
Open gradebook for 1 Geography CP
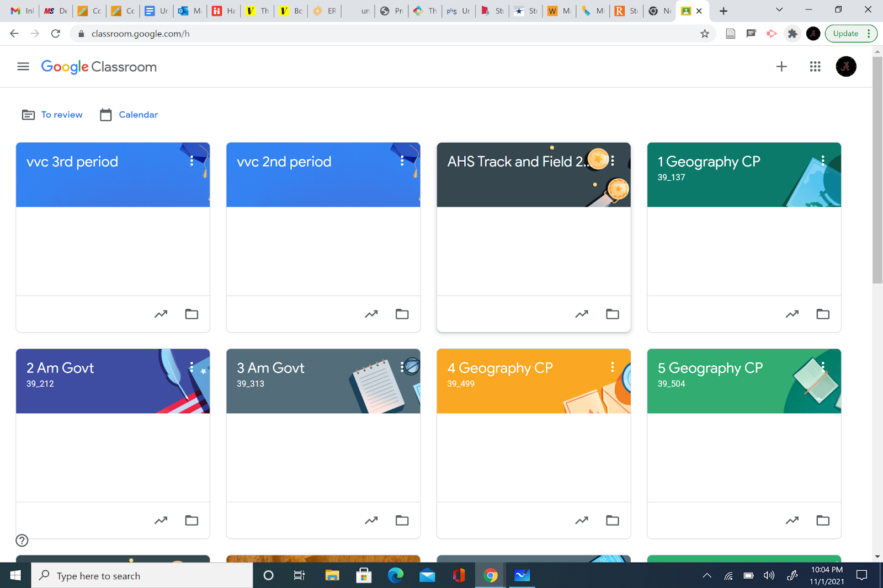pos(792,314)
